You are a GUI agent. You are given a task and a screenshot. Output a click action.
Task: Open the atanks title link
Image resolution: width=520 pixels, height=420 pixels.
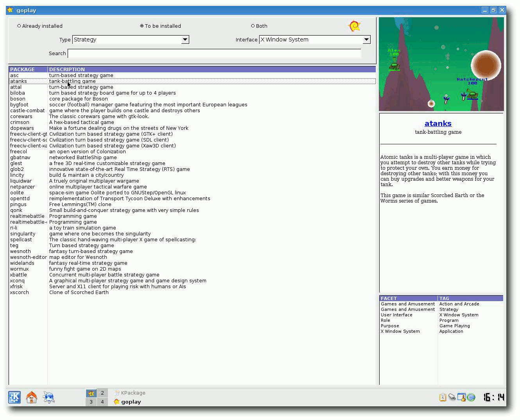point(438,124)
